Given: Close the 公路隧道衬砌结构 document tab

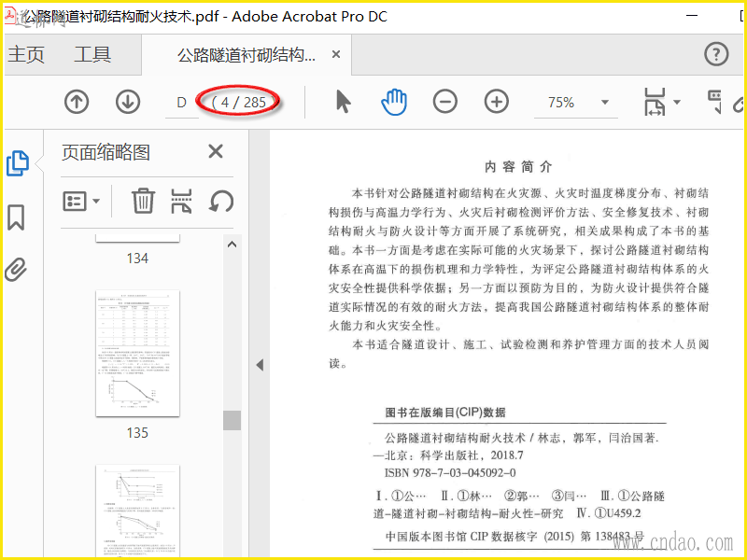Looking at the screenshot, I should [336, 54].
